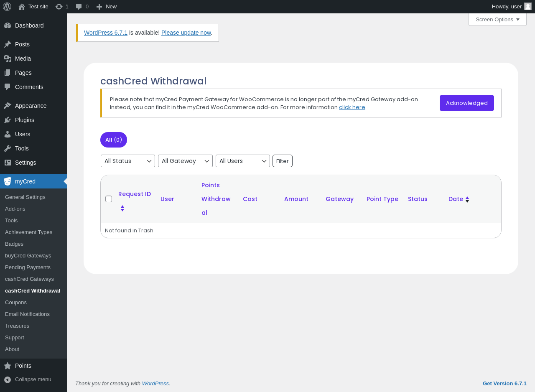The height and width of the screenshot is (392, 535).
Task: Click the Tools wrench icon
Action: (8, 148)
